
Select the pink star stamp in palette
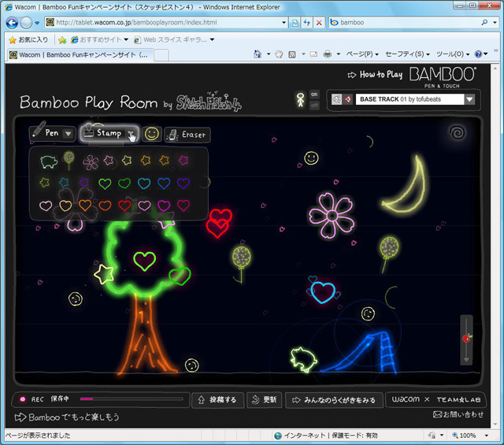[x=109, y=160]
